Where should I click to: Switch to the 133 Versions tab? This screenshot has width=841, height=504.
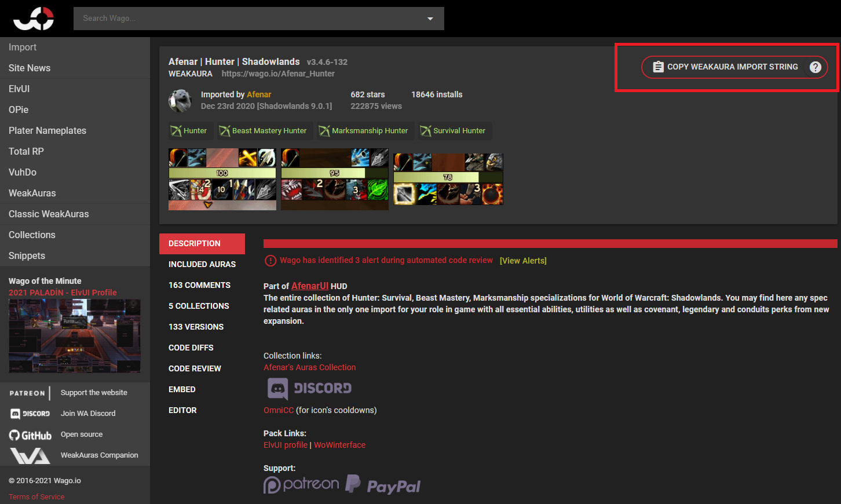[202, 327]
